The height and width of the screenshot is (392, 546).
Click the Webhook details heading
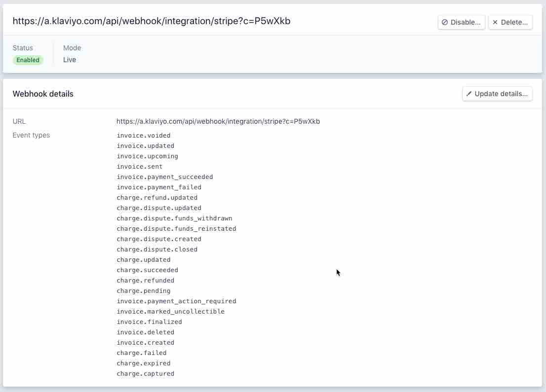(x=42, y=94)
